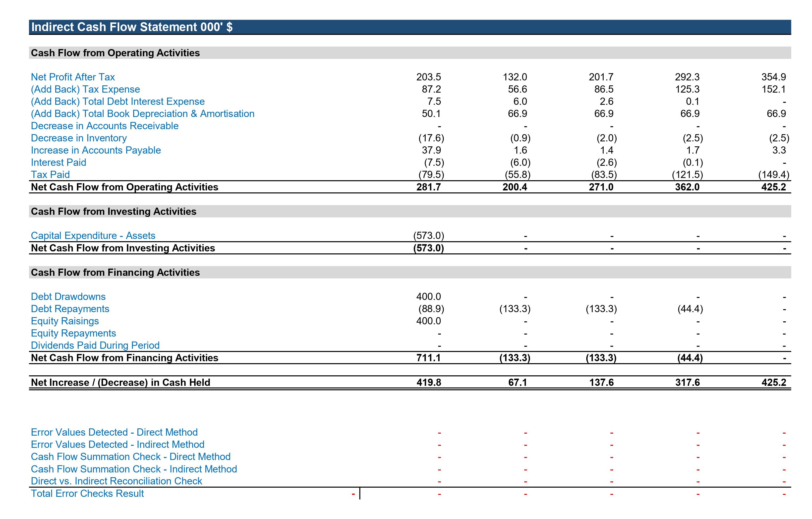Select Dividends Paid During Period label
812x519 pixels.
[x=95, y=345]
